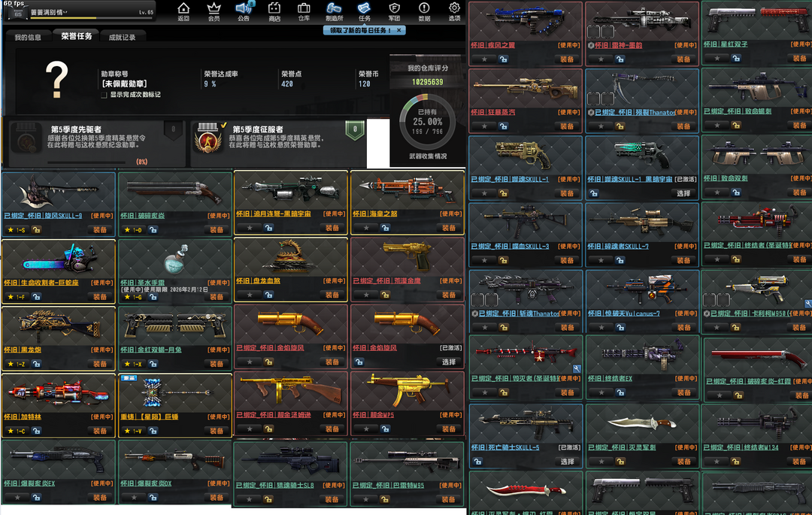
Task: Close the new daily task notification
Action: click(399, 30)
